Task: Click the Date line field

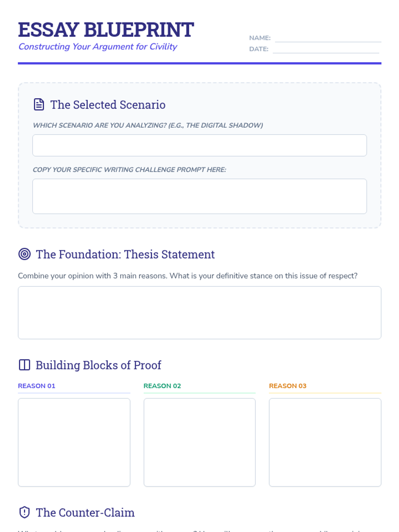Action: [326, 49]
